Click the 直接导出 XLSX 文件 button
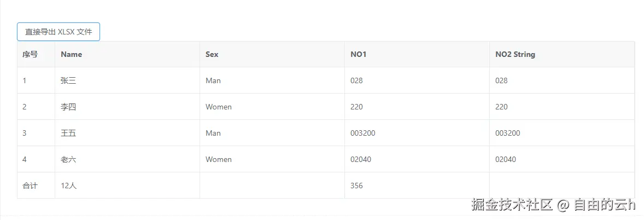The image size is (644, 220). pos(58,32)
